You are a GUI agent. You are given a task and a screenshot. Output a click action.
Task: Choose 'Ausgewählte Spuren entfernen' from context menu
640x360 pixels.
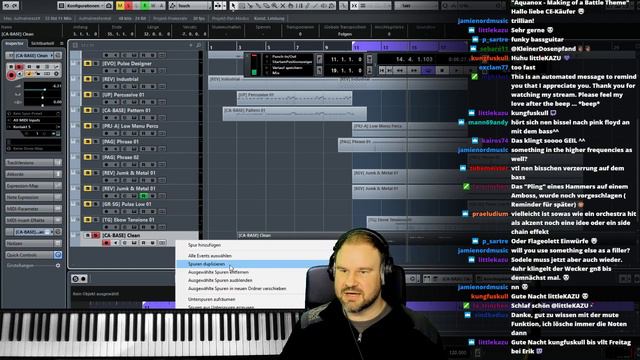218,272
